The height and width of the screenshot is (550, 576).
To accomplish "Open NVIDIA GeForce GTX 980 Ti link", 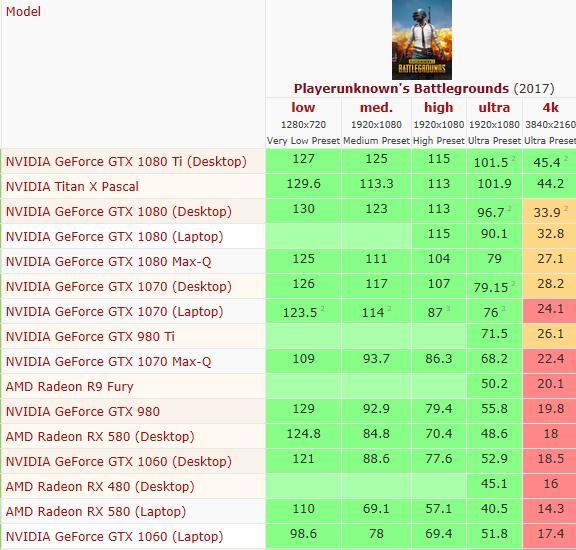I will (x=90, y=337).
